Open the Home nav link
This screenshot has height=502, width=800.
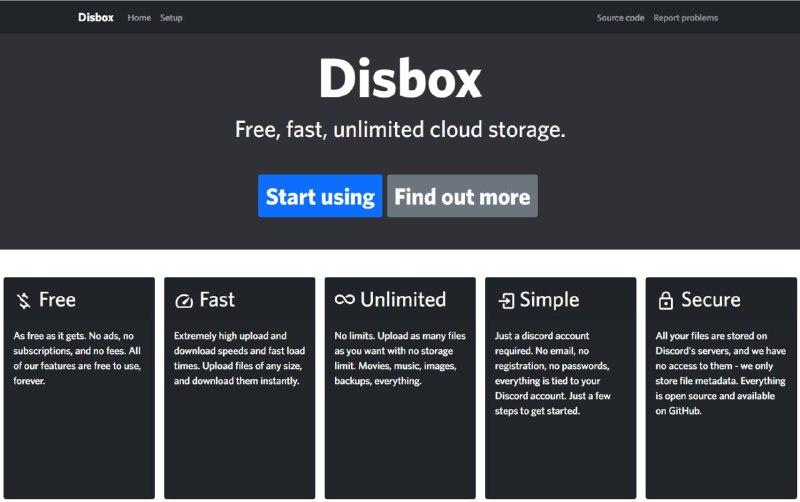click(x=139, y=18)
